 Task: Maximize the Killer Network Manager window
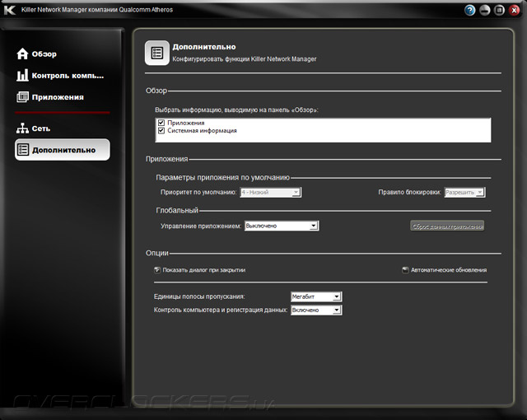[500, 10]
